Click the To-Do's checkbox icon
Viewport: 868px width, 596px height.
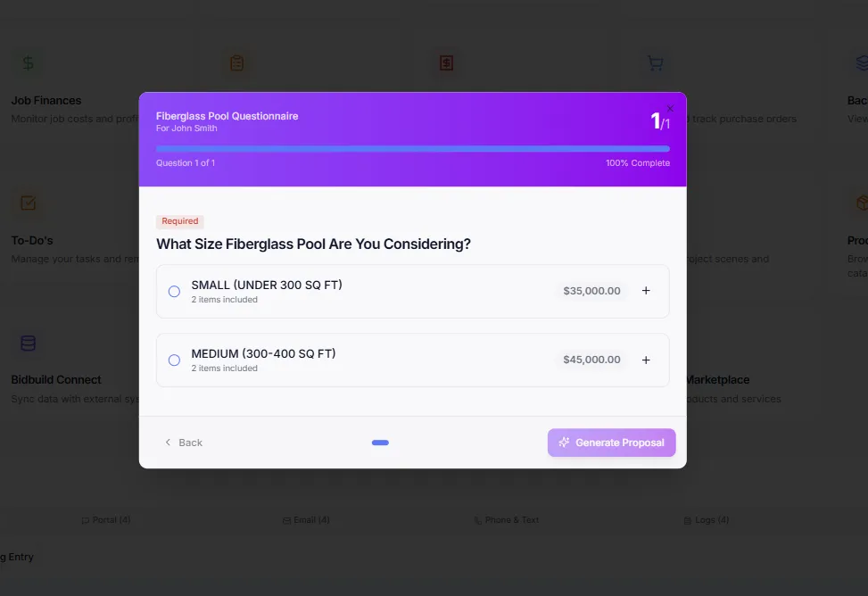click(x=29, y=203)
